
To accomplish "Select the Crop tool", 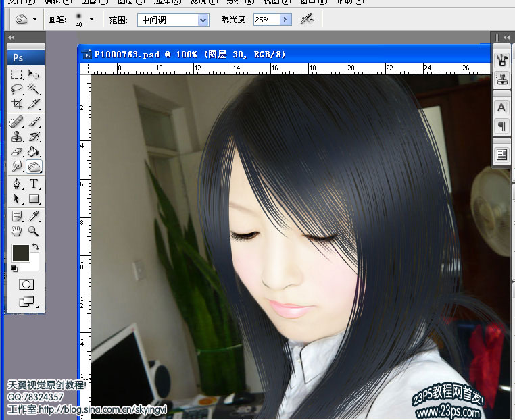I will (17, 104).
